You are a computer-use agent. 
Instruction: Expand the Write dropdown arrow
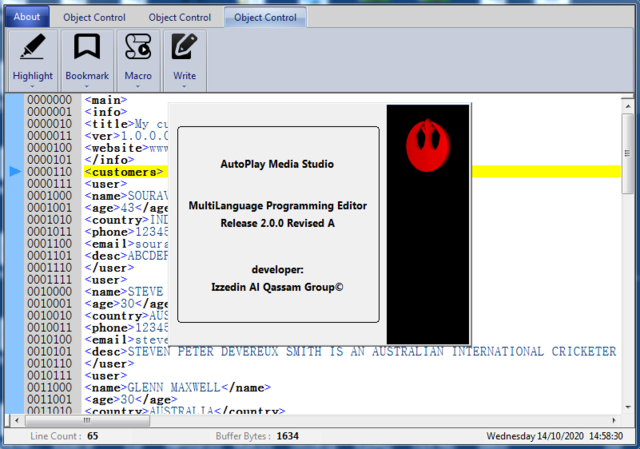coord(184,87)
